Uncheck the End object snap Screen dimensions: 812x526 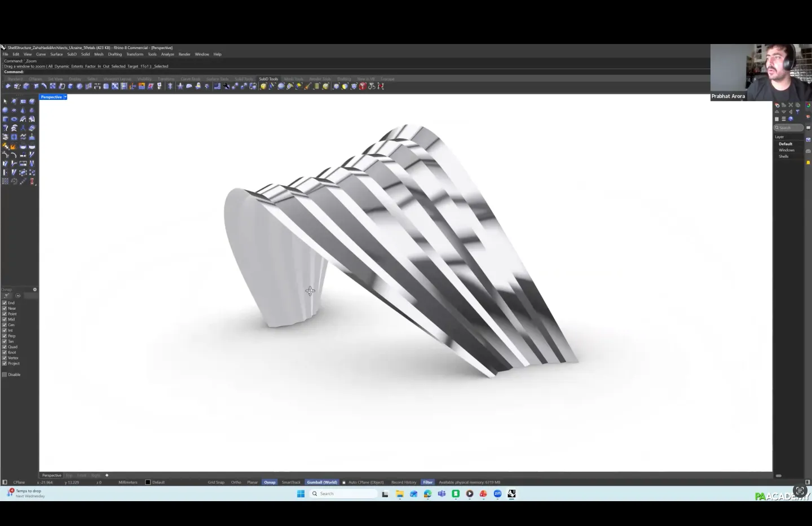5,303
